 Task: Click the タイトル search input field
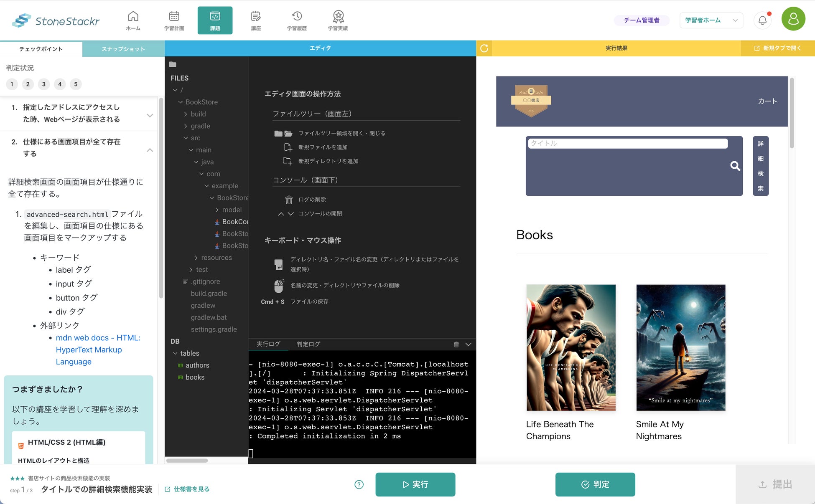[627, 143]
